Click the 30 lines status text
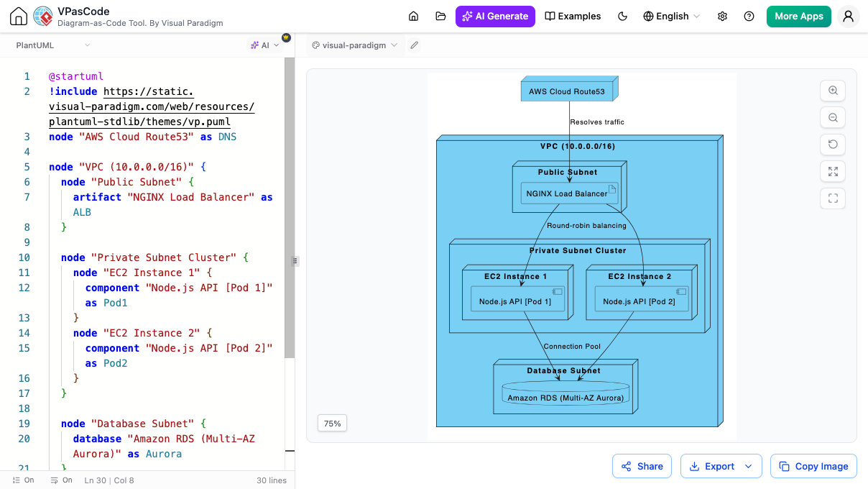 [272, 480]
